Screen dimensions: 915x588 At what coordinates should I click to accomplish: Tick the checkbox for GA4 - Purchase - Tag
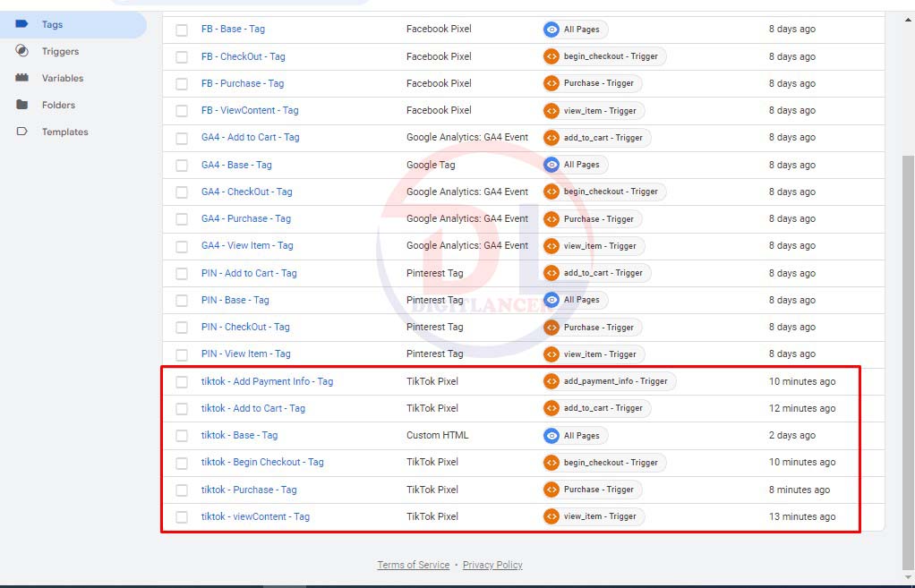[x=182, y=219]
